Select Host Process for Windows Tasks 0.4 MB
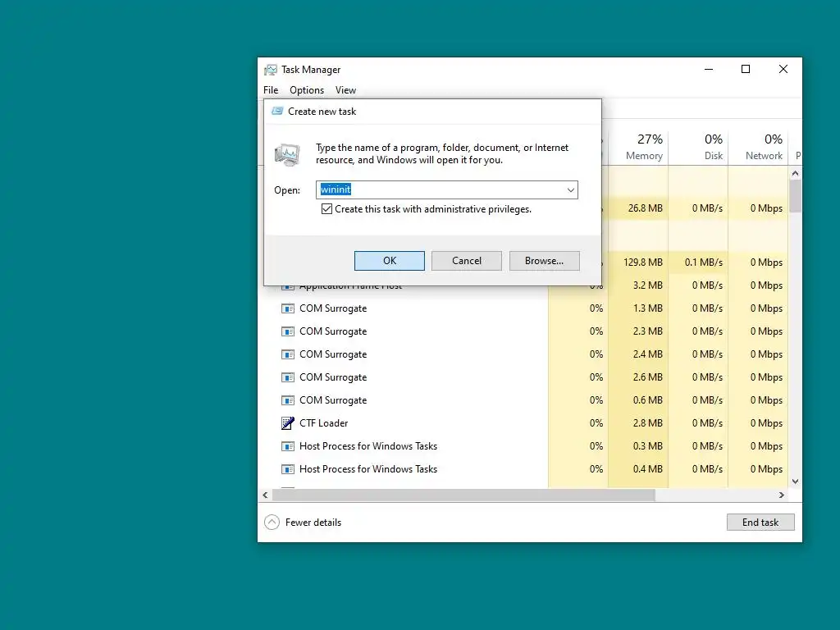This screenshot has width=840, height=630. coord(368,469)
